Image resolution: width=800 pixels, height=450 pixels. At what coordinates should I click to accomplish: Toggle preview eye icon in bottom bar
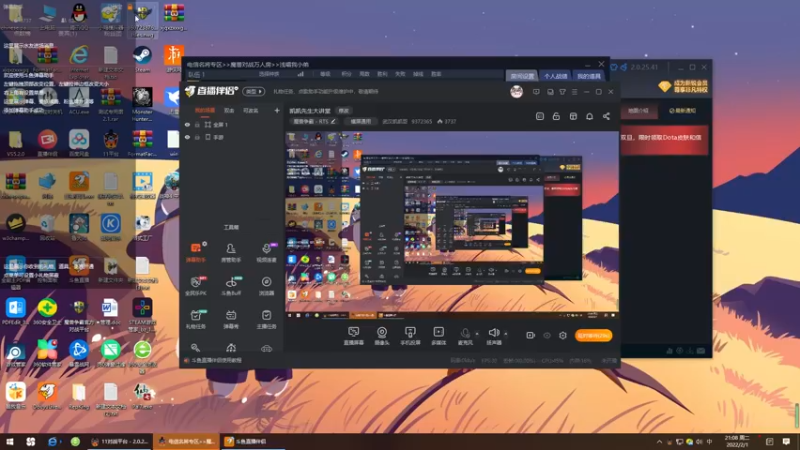point(546,335)
